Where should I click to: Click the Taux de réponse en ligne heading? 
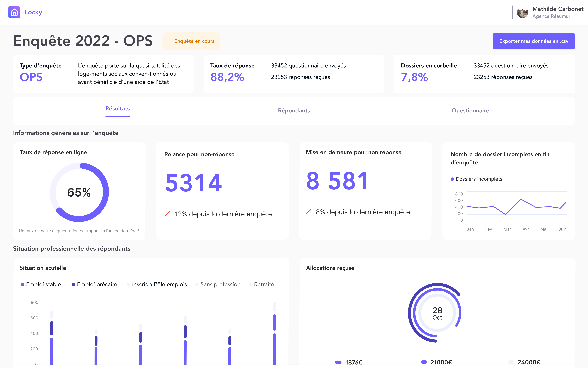[x=53, y=152]
